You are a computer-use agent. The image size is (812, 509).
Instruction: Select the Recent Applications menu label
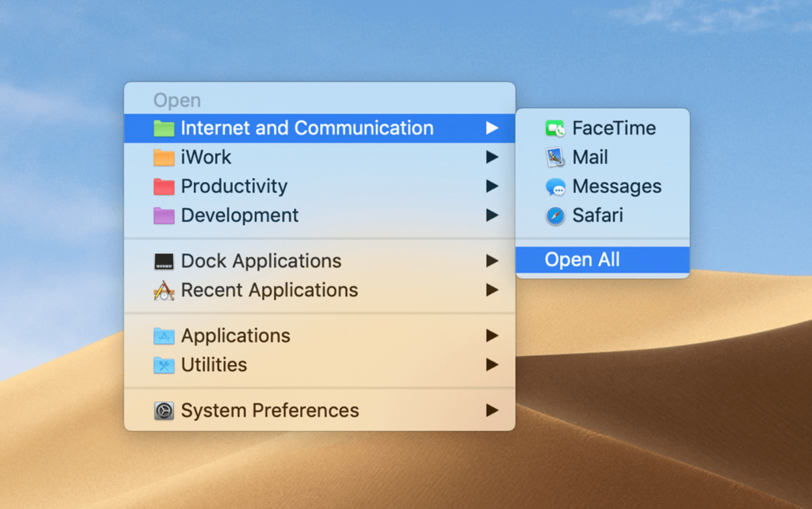[x=269, y=291]
